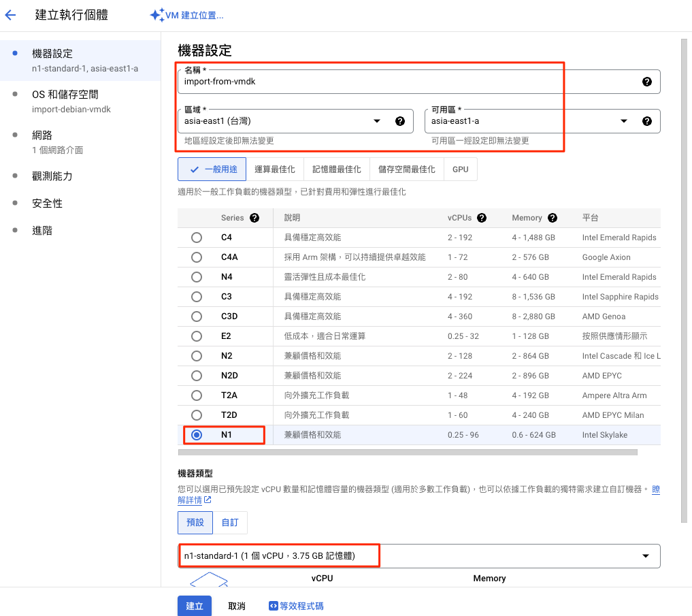Viewport: 692px width, 616px height.
Task: Open 機器設定 sidebar section
Action: point(80,61)
